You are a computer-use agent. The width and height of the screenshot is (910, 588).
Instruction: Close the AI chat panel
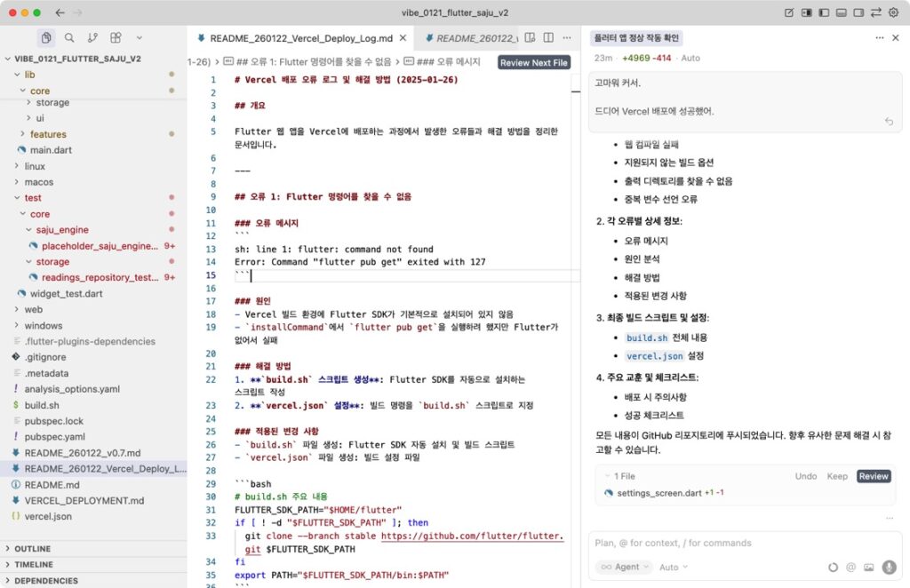pos(897,38)
